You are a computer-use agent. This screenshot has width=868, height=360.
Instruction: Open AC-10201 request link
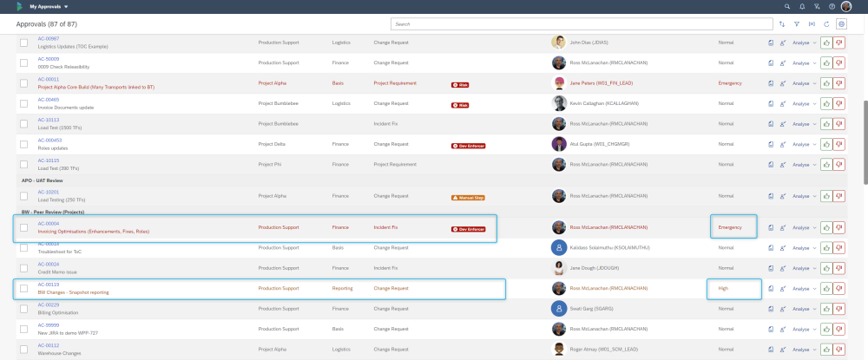tap(48, 192)
